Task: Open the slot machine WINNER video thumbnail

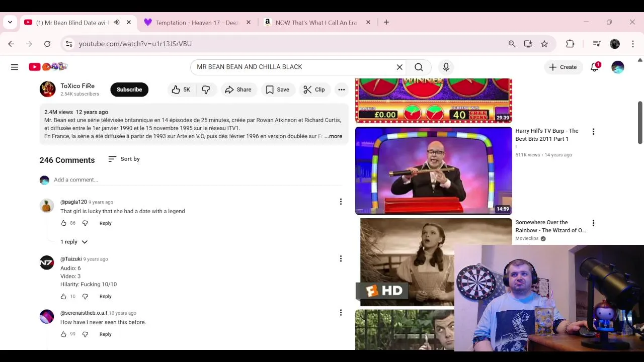Action: pos(434,101)
